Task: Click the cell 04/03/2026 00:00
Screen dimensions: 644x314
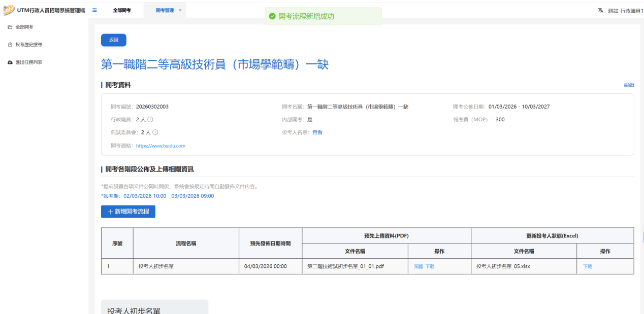Action: pos(266,266)
